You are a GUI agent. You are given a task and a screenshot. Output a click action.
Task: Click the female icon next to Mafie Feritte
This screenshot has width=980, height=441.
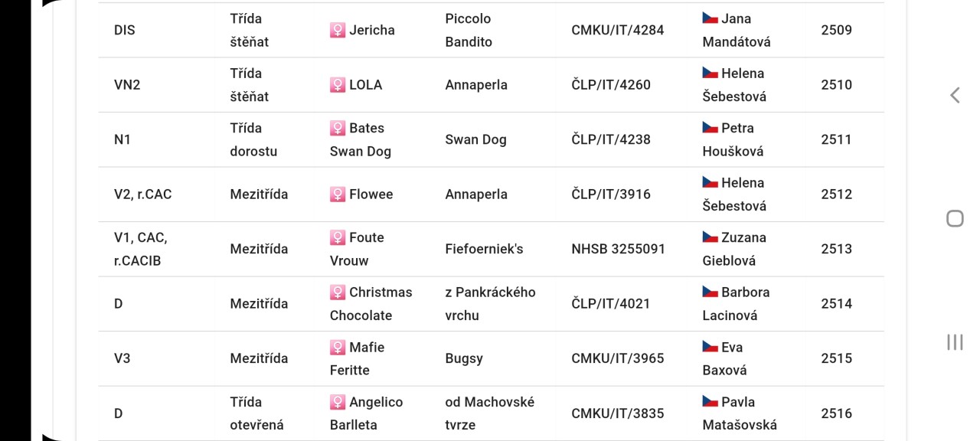click(338, 348)
